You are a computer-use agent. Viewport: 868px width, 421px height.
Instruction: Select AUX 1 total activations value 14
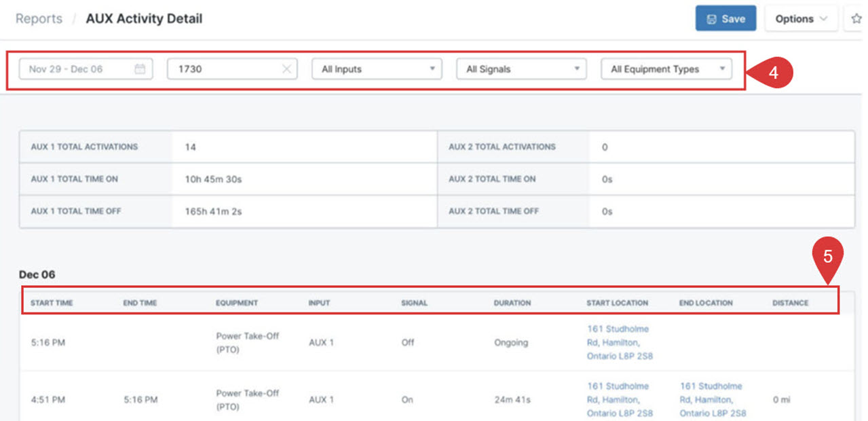coord(190,147)
